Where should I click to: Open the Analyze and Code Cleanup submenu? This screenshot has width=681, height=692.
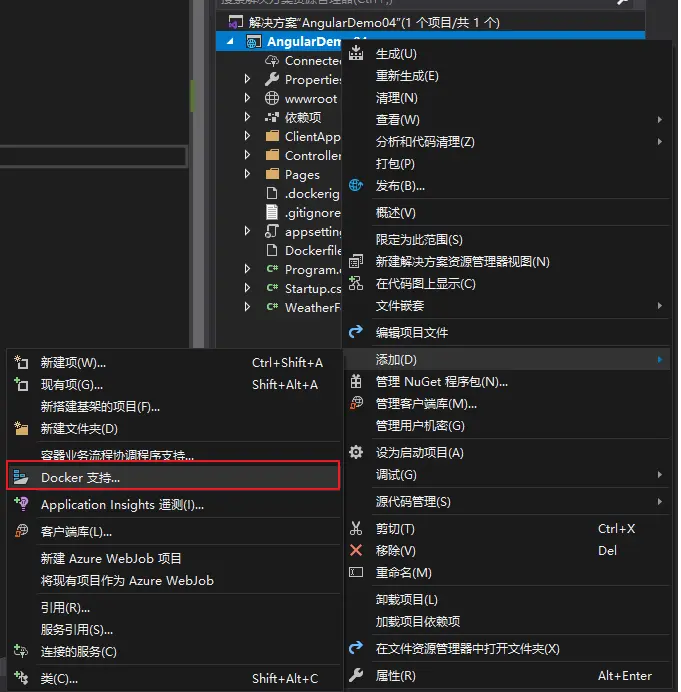[507, 142]
